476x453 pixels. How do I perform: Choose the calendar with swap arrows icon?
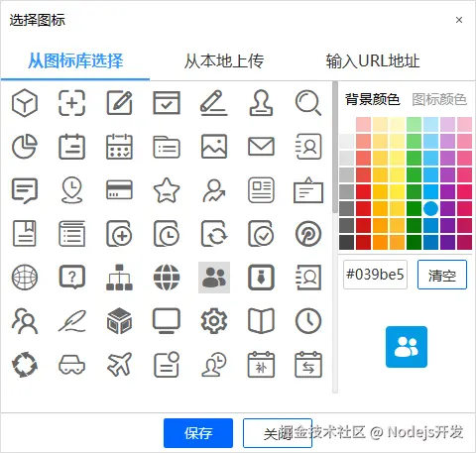308,365
